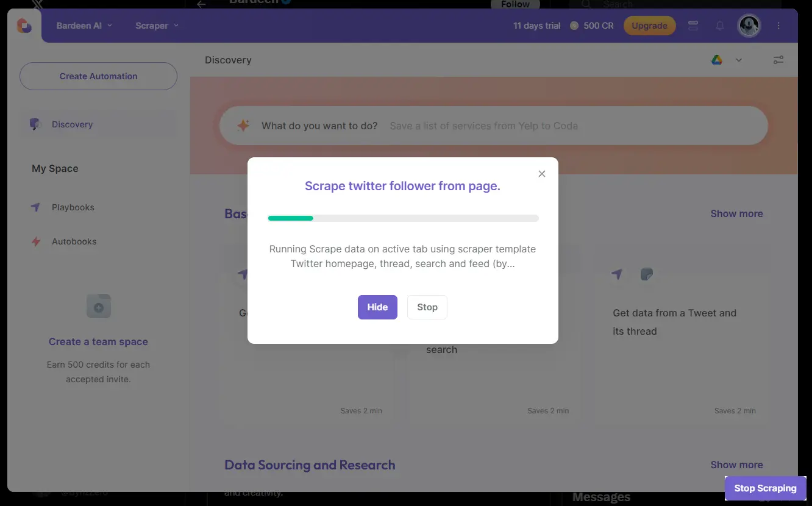
Task: Expand the chevron next to Google Drive
Action: tap(739, 60)
